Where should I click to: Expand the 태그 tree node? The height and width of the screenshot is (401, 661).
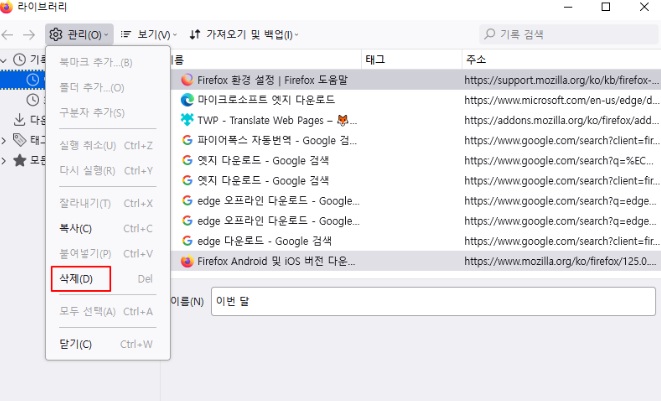[x=6, y=140]
